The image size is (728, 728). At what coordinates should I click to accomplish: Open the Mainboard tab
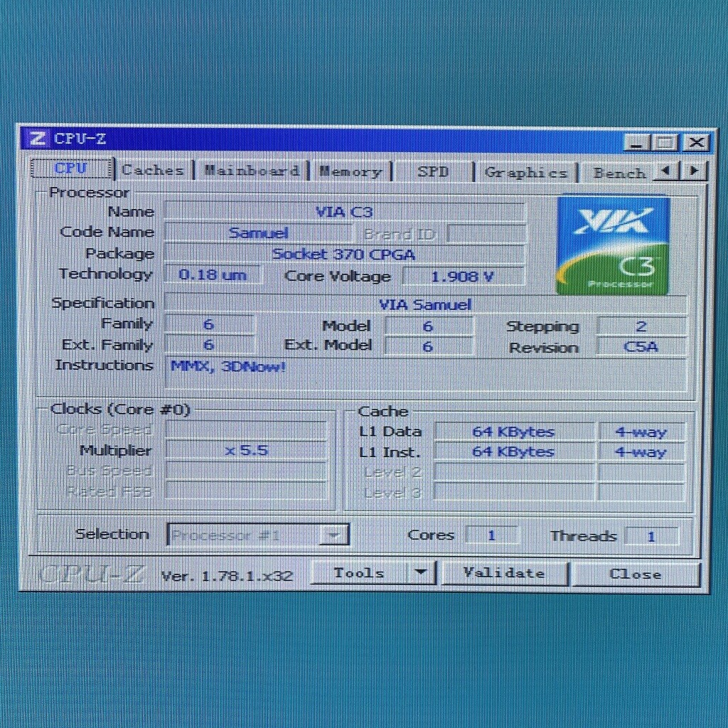pos(251,171)
